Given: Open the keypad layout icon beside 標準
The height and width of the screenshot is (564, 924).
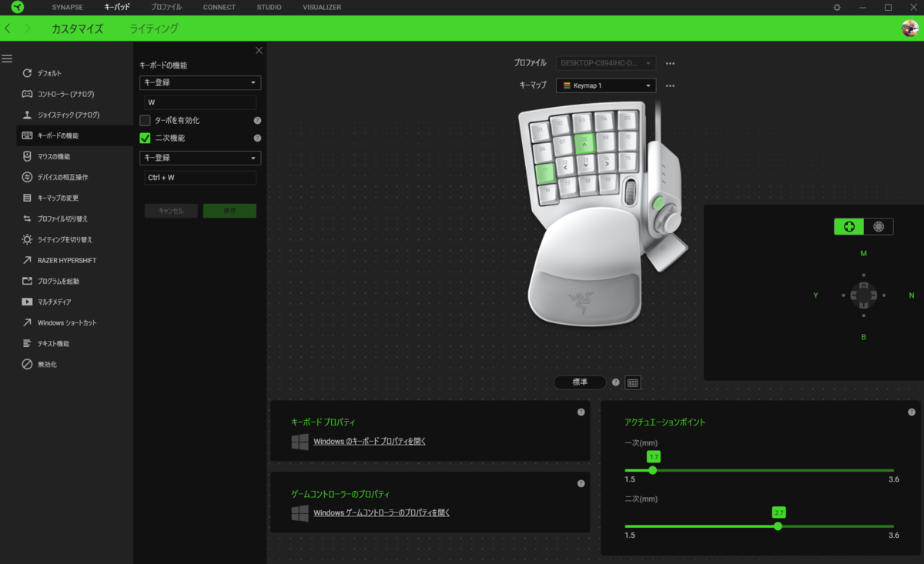Looking at the screenshot, I should (633, 382).
